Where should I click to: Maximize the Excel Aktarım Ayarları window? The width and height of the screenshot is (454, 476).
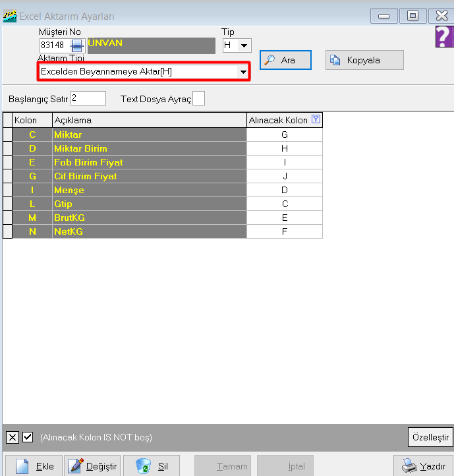coord(412,16)
